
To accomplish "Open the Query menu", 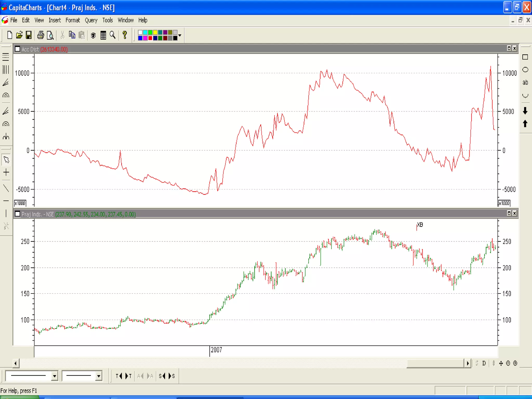I will pyautogui.click(x=91, y=20).
